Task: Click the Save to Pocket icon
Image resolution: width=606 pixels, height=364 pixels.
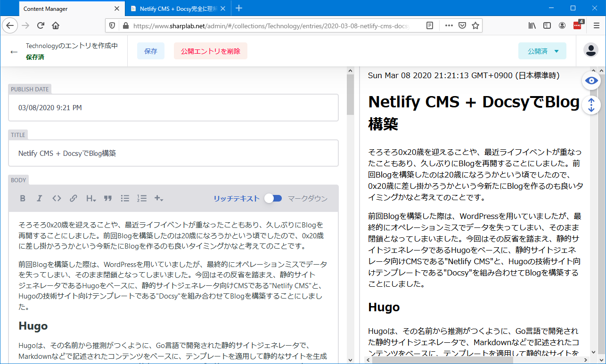Action: point(462,25)
